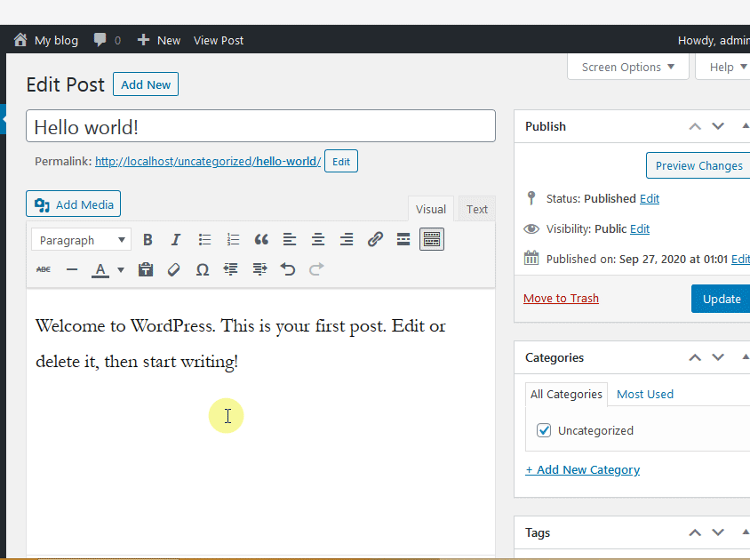Uncheck the Uncategorized category
Viewport: 750px width, 560px height.
pyautogui.click(x=543, y=429)
